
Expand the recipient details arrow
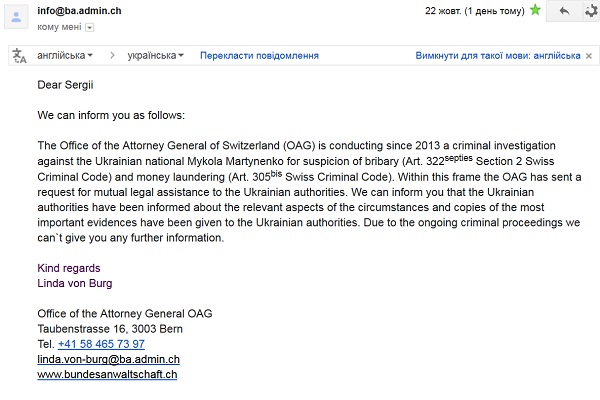pos(88,27)
